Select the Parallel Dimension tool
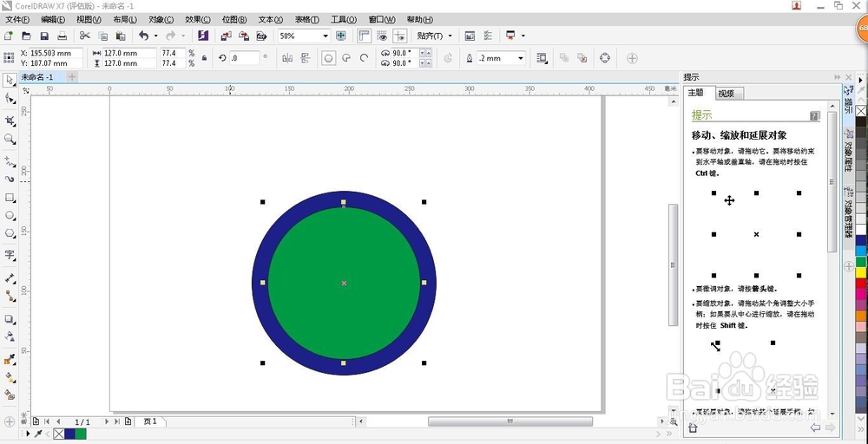The width and height of the screenshot is (868, 444). [x=10, y=278]
